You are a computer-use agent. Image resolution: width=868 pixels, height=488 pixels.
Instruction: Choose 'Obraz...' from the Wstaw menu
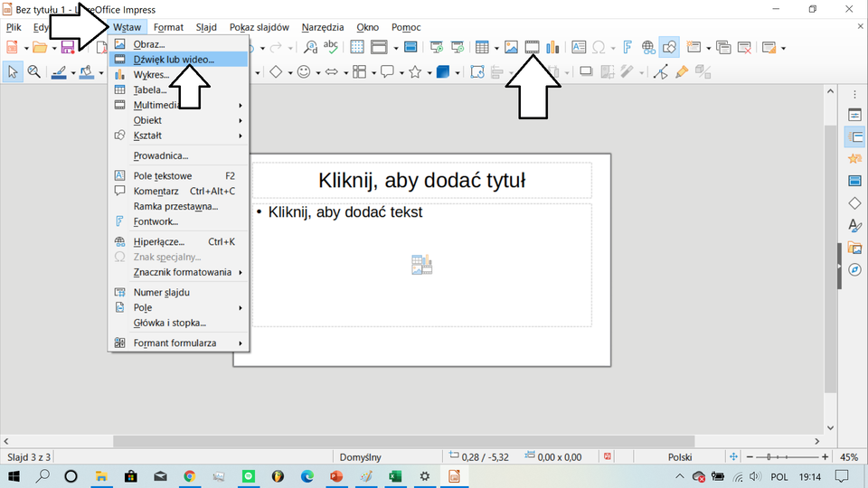pos(178,44)
